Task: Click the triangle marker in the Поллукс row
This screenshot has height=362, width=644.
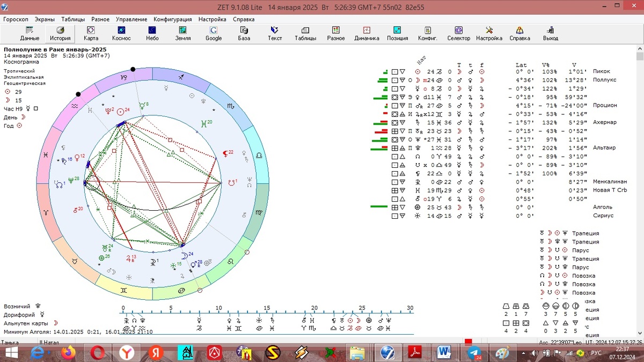Action: (402, 80)
